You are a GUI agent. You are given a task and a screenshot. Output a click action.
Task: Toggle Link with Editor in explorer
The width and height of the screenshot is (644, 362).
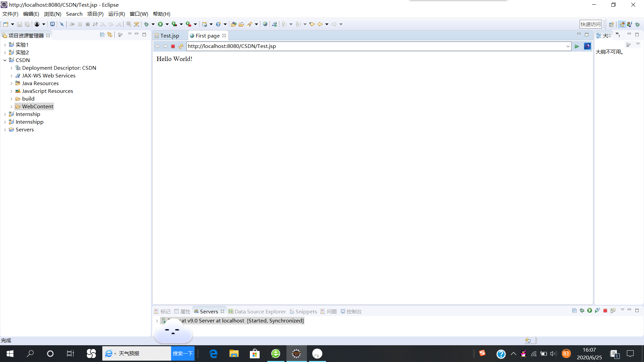(110, 35)
